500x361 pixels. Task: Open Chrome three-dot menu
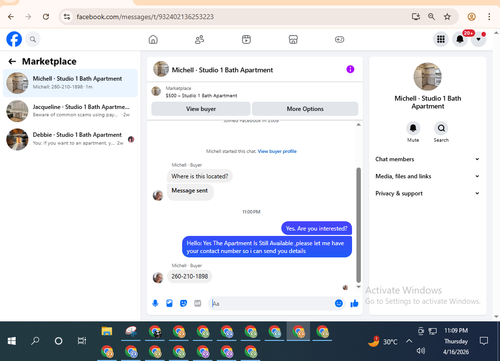point(489,17)
